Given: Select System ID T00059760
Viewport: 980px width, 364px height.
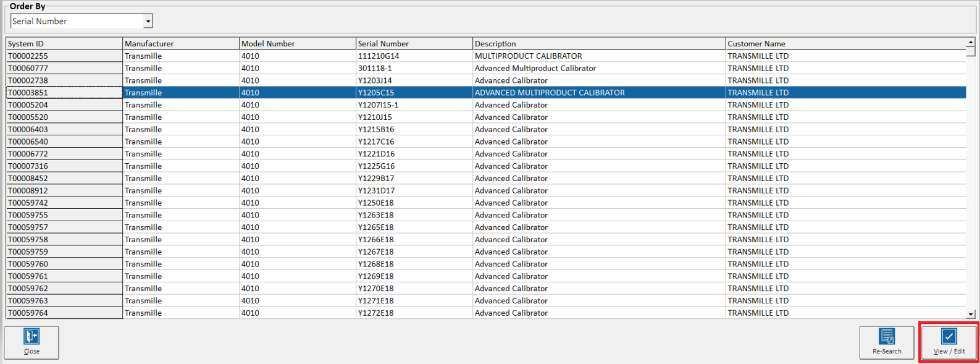Looking at the screenshot, I should 64,264.
